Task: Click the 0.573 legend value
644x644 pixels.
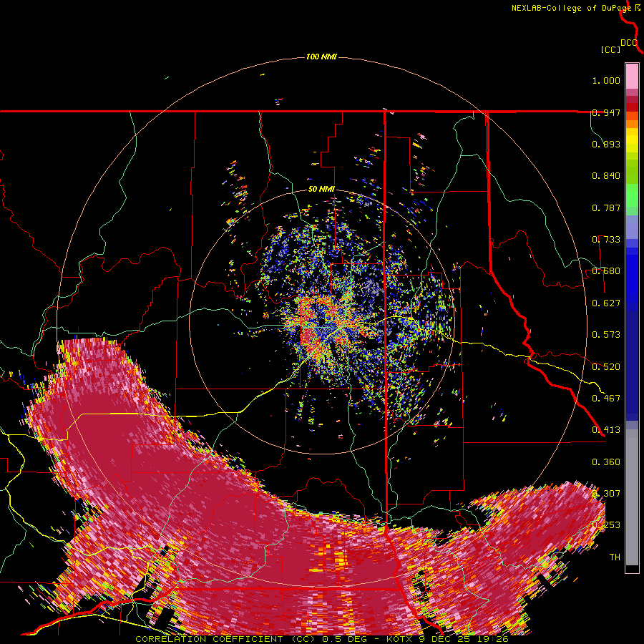Action: 606,335
